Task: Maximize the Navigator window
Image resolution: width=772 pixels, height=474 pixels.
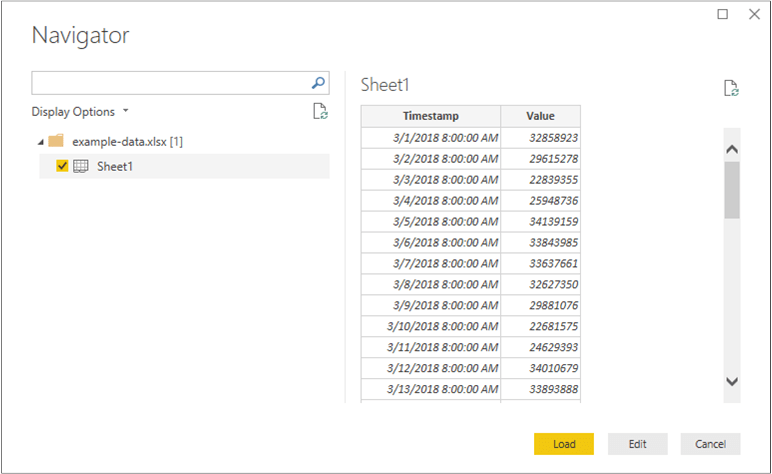Action: pos(723,14)
